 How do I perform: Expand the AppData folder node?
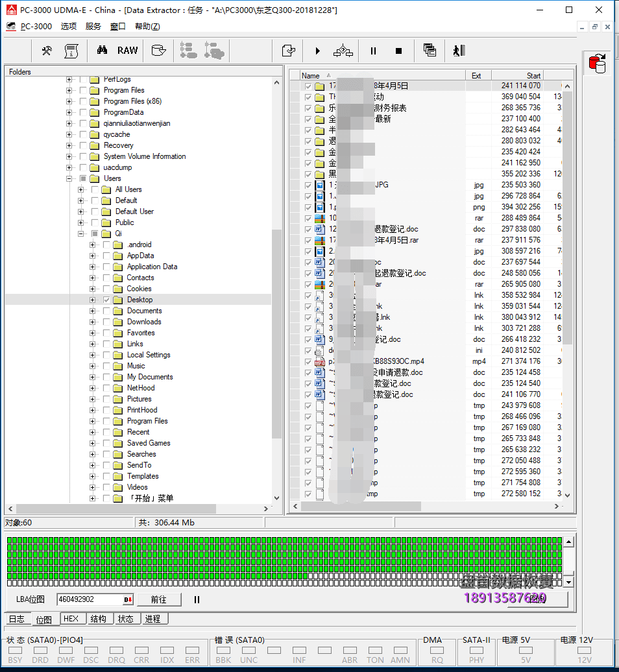pyautogui.click(x=92, y=256)
